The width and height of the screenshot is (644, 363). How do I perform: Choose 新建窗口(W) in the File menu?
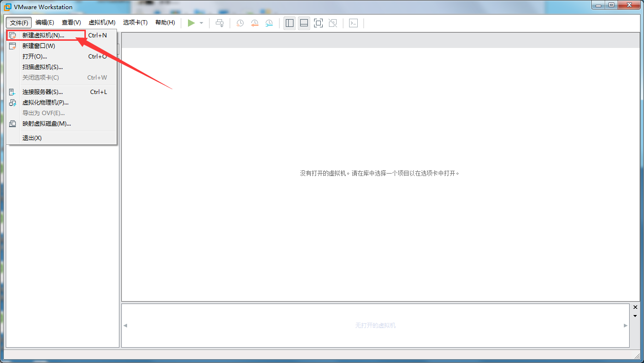(61, 46)
